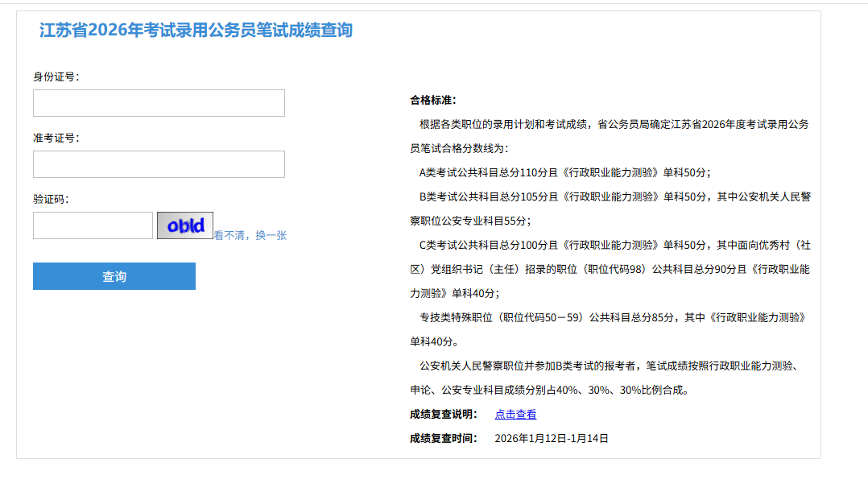This screenshot has height=492, width=868.
Task: Click the 身份证号 input field
Action: [159, 103]
